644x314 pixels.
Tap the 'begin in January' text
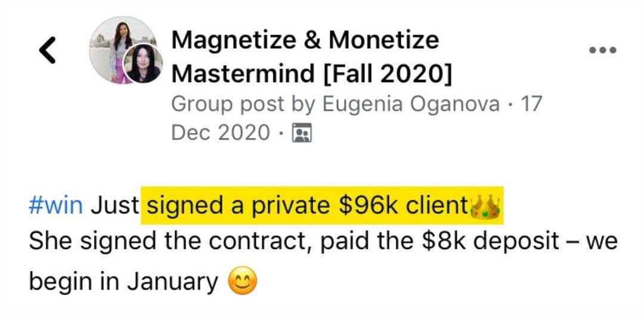[123, 282]
